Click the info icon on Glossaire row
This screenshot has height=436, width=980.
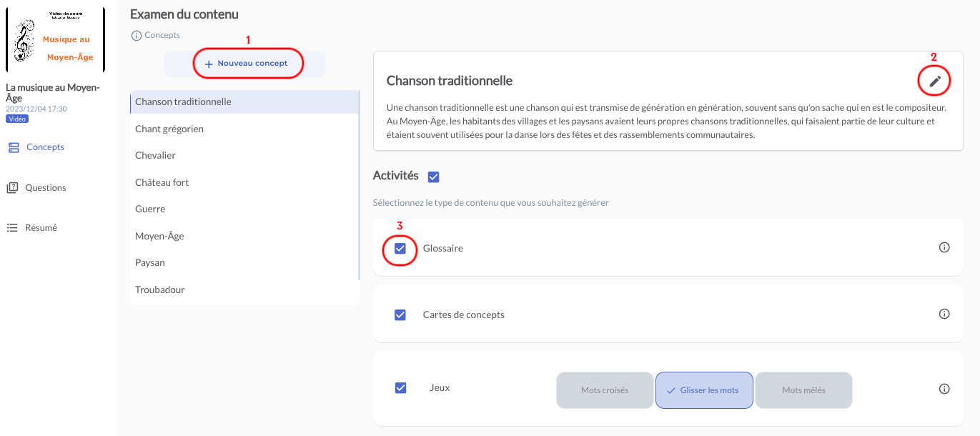pos(944,247)
